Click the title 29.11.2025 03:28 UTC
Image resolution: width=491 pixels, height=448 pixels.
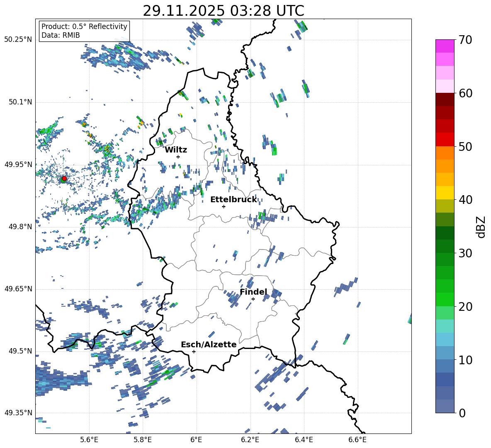point(224,11)
